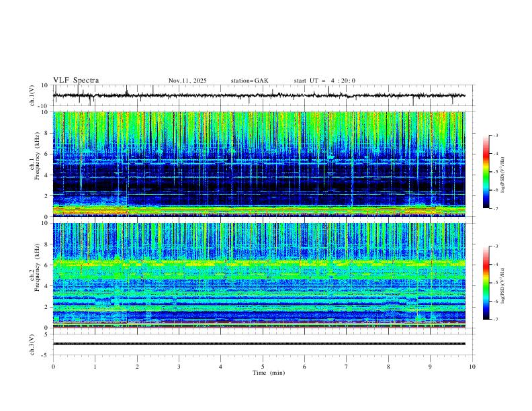Click the "6" kHz tick on ch.2 spectrogram
The image size is (532, 411).
pyautogui.click(x=46, y=265)
